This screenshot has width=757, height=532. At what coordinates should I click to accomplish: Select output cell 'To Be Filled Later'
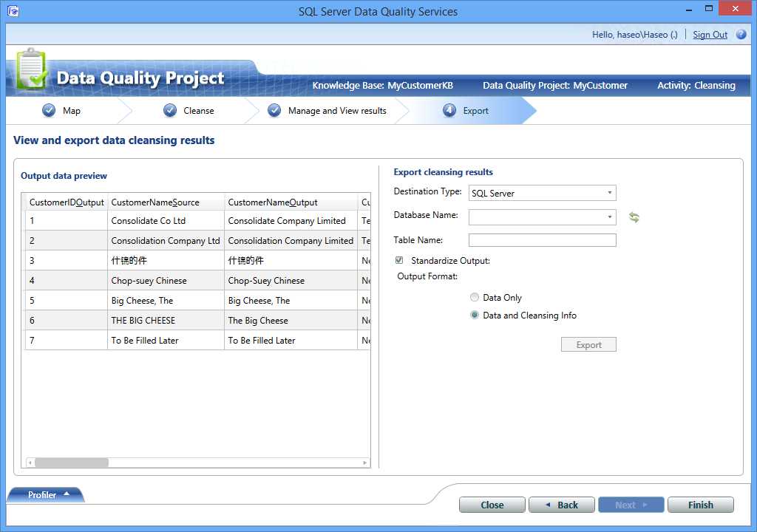[x=291, y=341]
